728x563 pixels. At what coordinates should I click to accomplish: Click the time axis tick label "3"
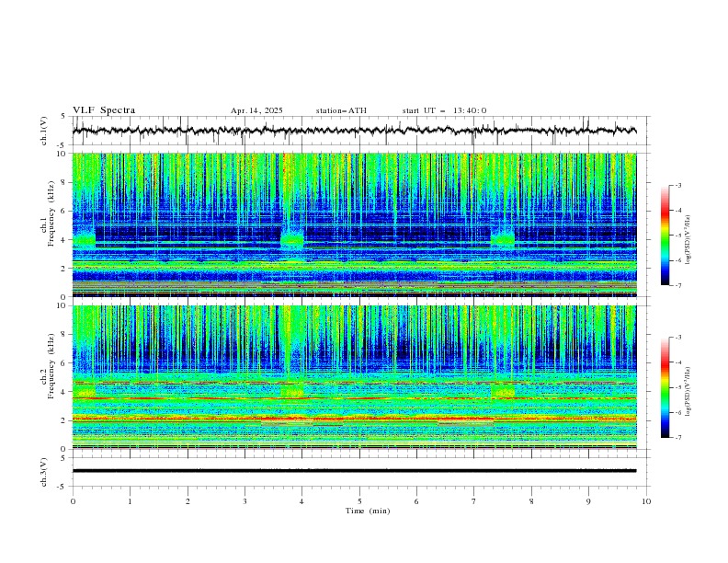click(245, 501)
